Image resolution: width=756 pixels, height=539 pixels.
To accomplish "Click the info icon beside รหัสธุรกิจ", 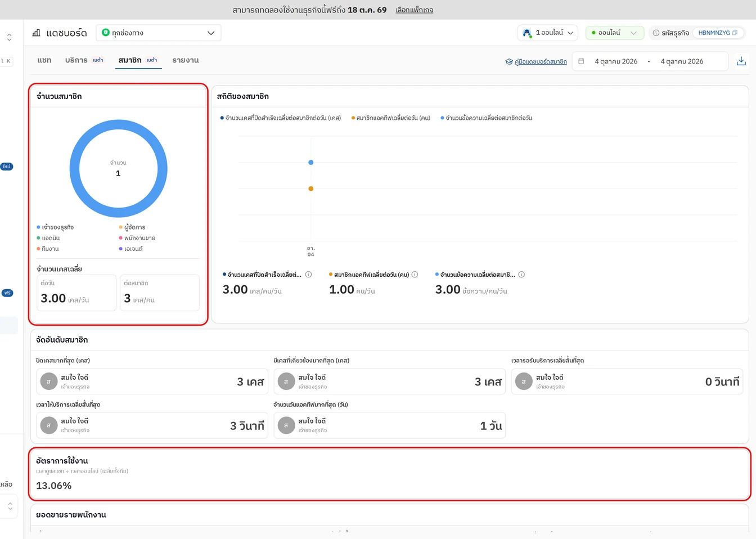I will [656, 33].
